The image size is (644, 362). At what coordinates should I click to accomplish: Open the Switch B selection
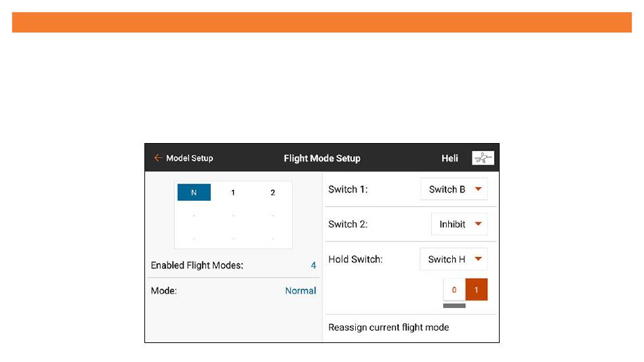pos(454,189)
